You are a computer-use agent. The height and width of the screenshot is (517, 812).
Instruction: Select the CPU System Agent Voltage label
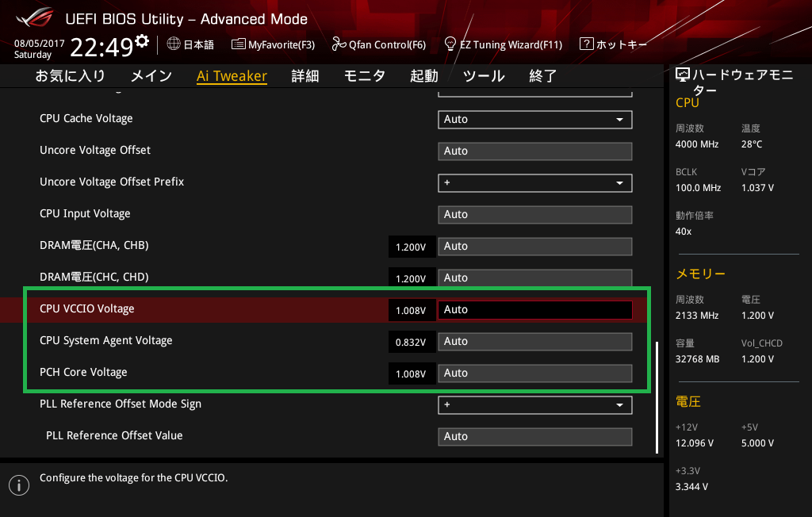point(105,340)
